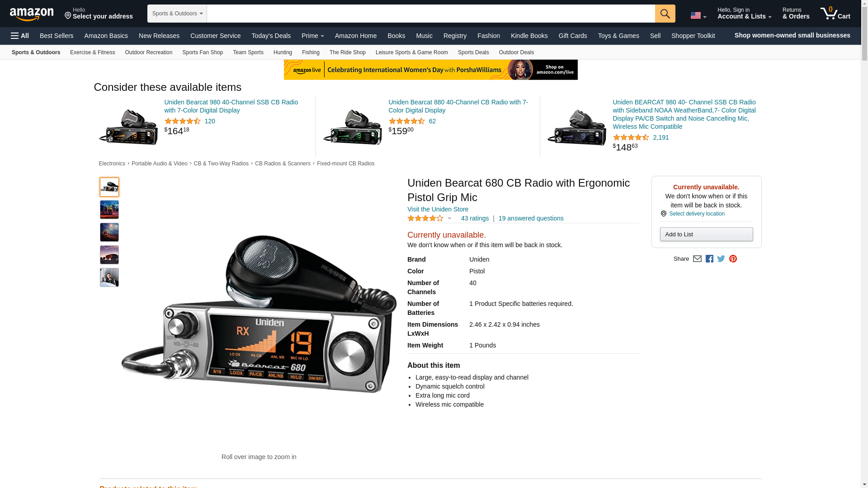
Task: Click inside the Amazon search field
Action: coord(430,14)
